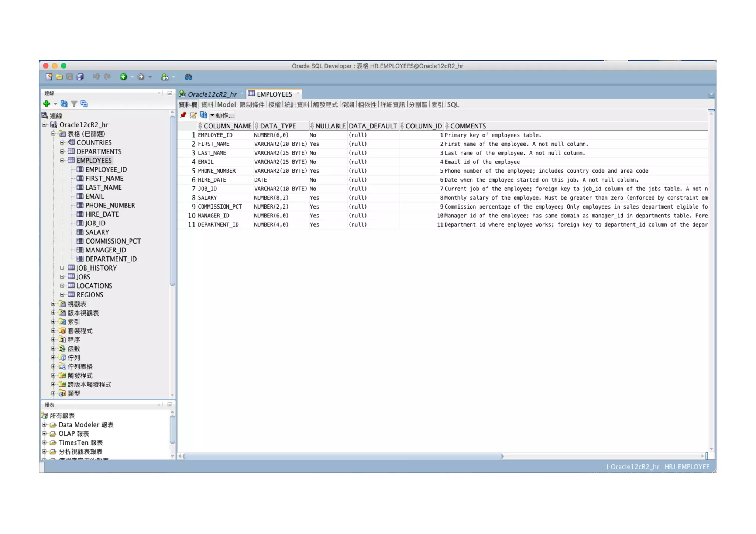Open the SQL tab
756x534 pixels.
pyautogui.click(x=453, y=105)
